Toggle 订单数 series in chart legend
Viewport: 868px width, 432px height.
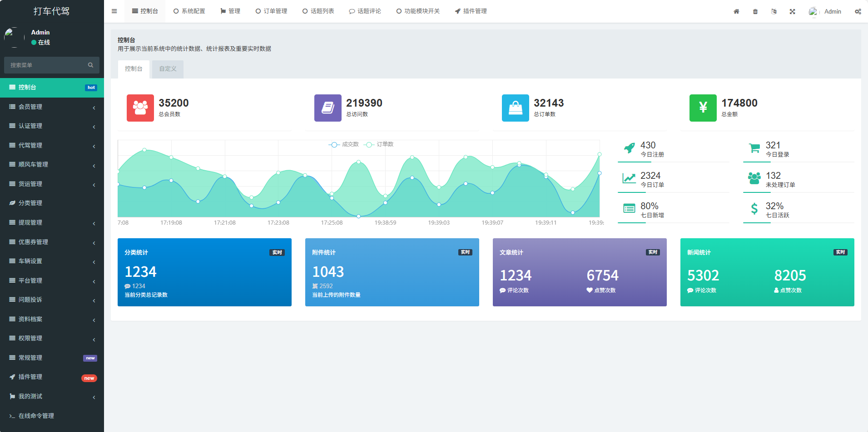(378, 144)
